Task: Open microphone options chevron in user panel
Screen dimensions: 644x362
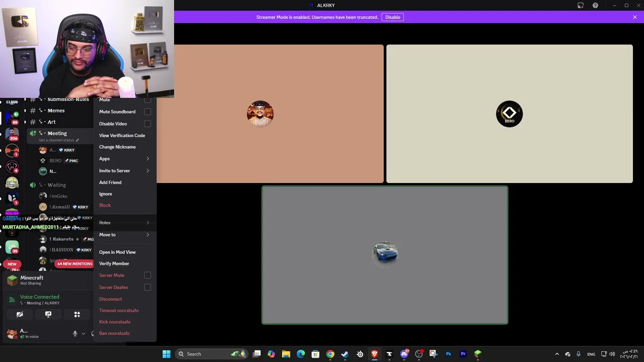Action: click(x=84, y=333)
